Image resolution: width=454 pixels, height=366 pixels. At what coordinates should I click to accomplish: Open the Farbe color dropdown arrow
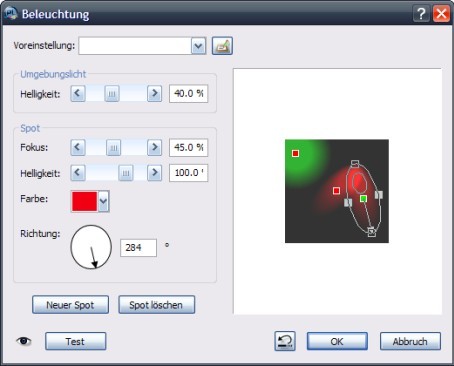pyautogui.click(x=104, y=201)
